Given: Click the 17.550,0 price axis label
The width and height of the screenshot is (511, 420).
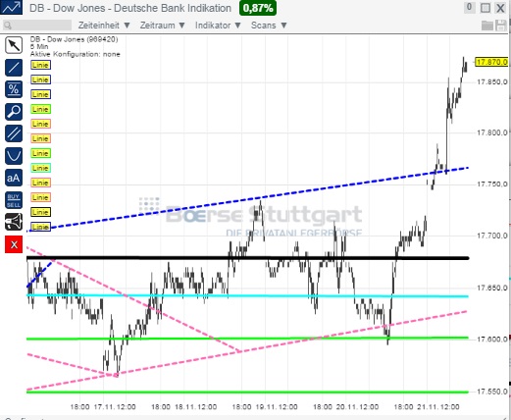Looking at the screenshot, I should tap(492, 392).
